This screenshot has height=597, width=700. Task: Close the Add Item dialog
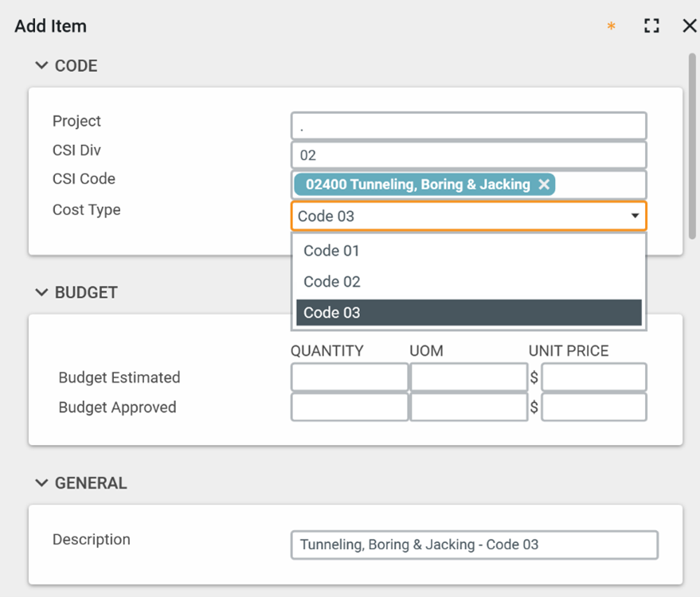(690, 26)
